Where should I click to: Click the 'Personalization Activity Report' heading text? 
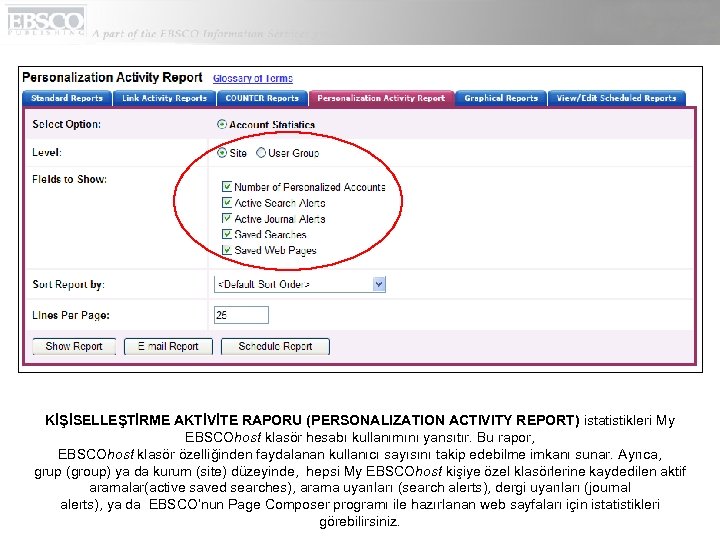(x=112, y=77)
